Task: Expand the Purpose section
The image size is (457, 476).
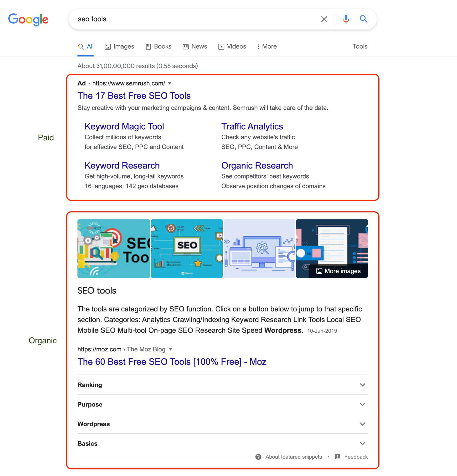Action: pos(362,404)
